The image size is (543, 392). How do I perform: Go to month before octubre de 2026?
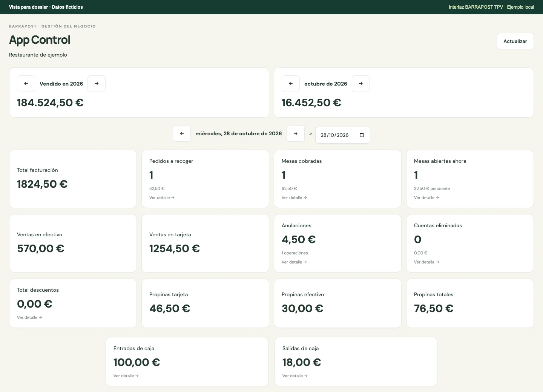point(291,84)
